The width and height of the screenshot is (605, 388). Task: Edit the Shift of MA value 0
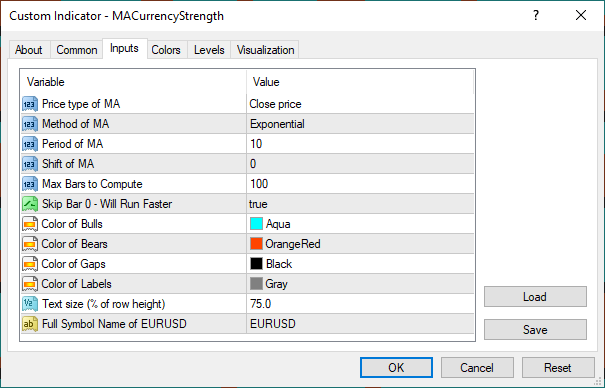coord(360,164)
